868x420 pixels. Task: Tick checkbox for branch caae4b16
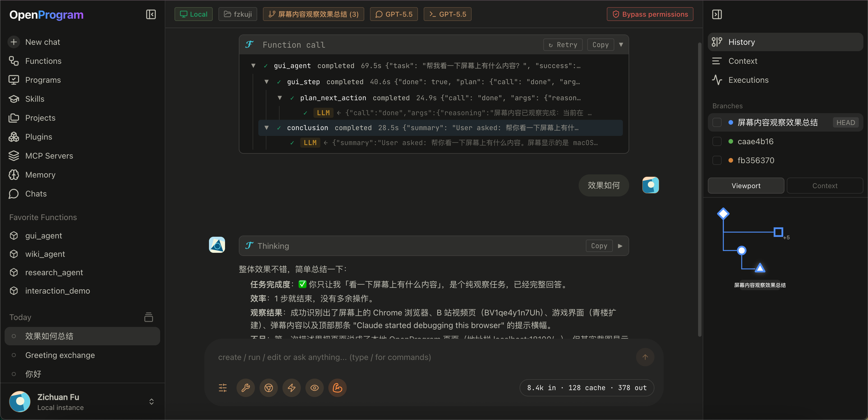[717, 141]
